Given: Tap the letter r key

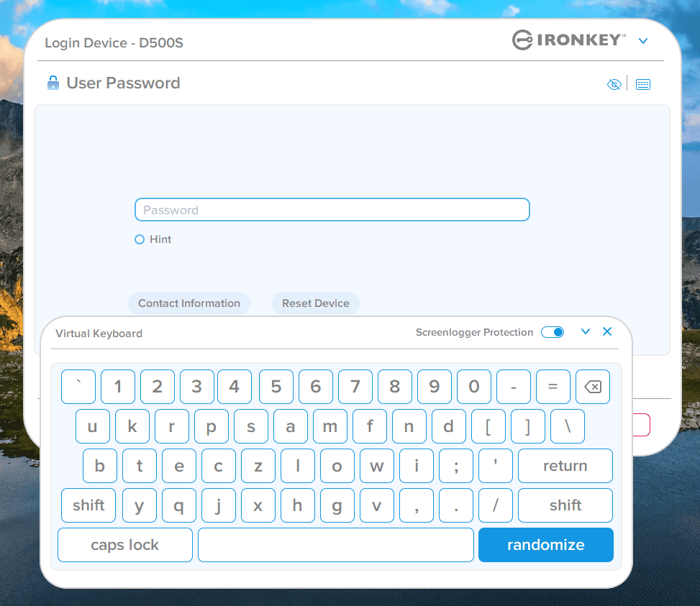Looking at the screenshot, I should 172,426.
